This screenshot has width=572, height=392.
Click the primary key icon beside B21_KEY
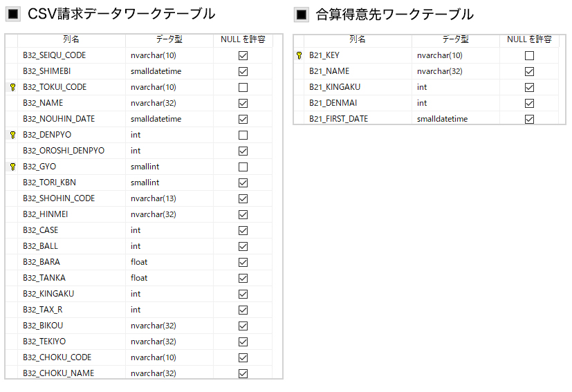(299, 55)
